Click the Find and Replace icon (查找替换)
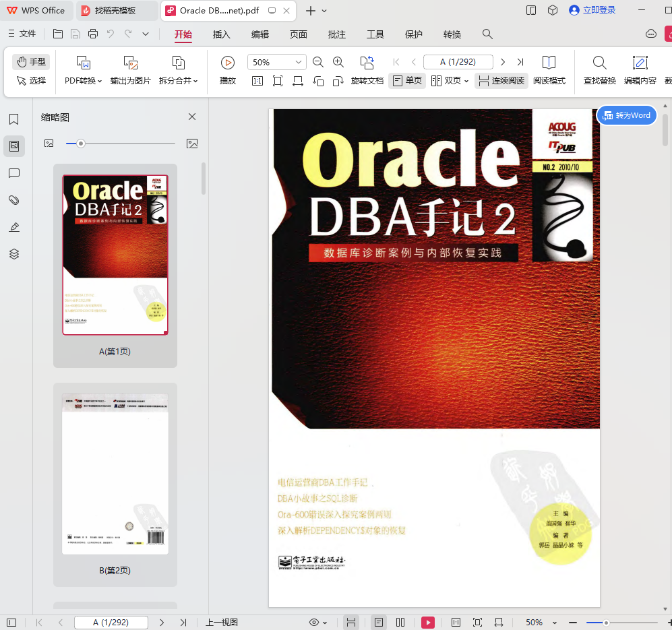This screenshot has width=672, height=630. 599,63
